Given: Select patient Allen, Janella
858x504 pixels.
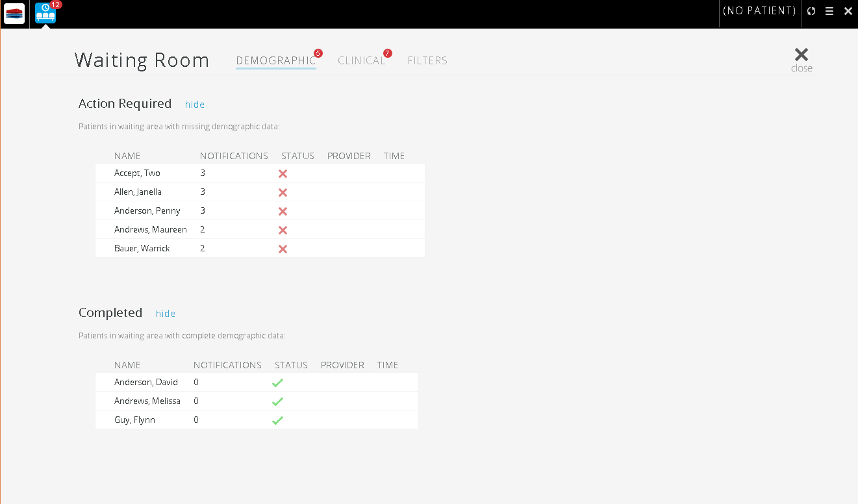Looking at the screenshot, I should 138,192.
